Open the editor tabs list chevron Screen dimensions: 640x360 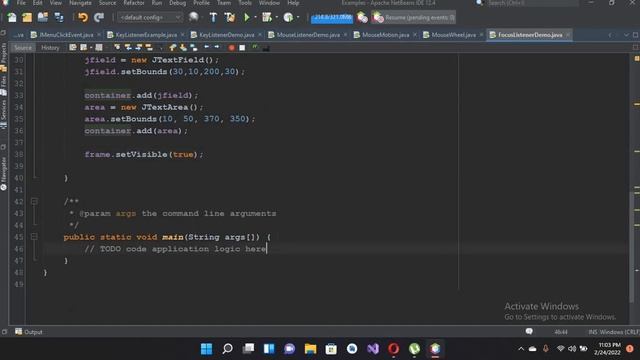(626, 35)
